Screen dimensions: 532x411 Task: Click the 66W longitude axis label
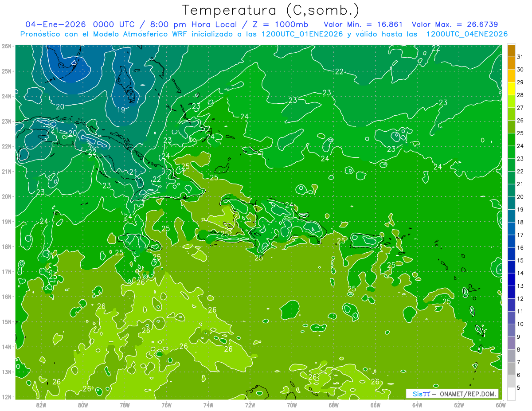(x=376, y=404)
